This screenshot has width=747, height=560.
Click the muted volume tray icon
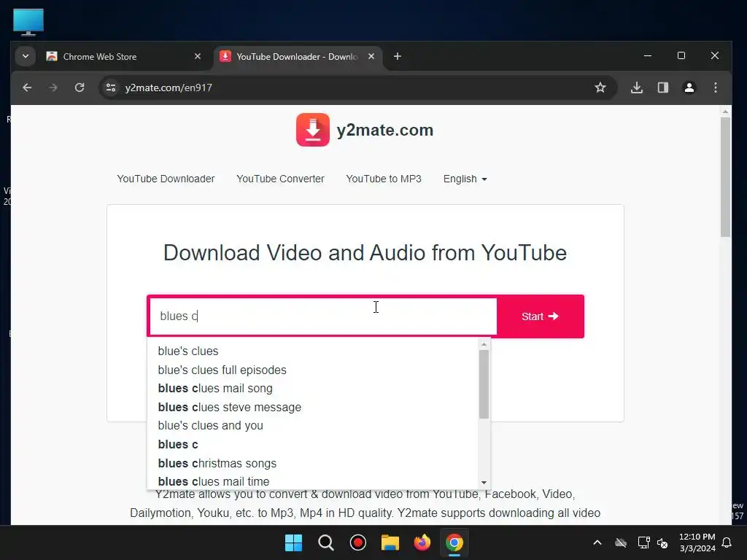coord(662,542)
